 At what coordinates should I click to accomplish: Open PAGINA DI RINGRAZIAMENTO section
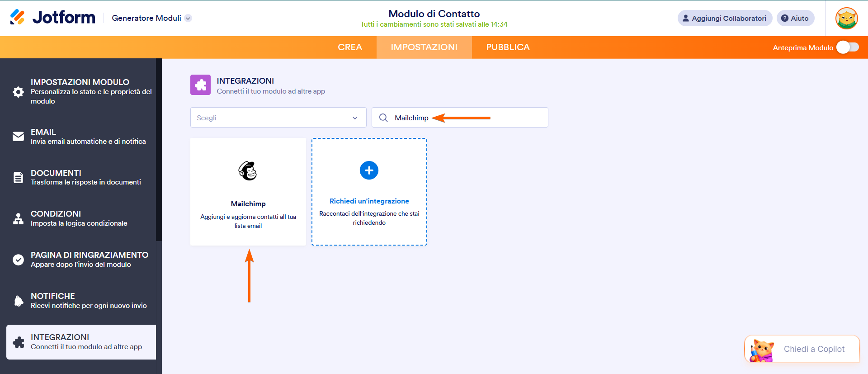[x=81, y=259]
